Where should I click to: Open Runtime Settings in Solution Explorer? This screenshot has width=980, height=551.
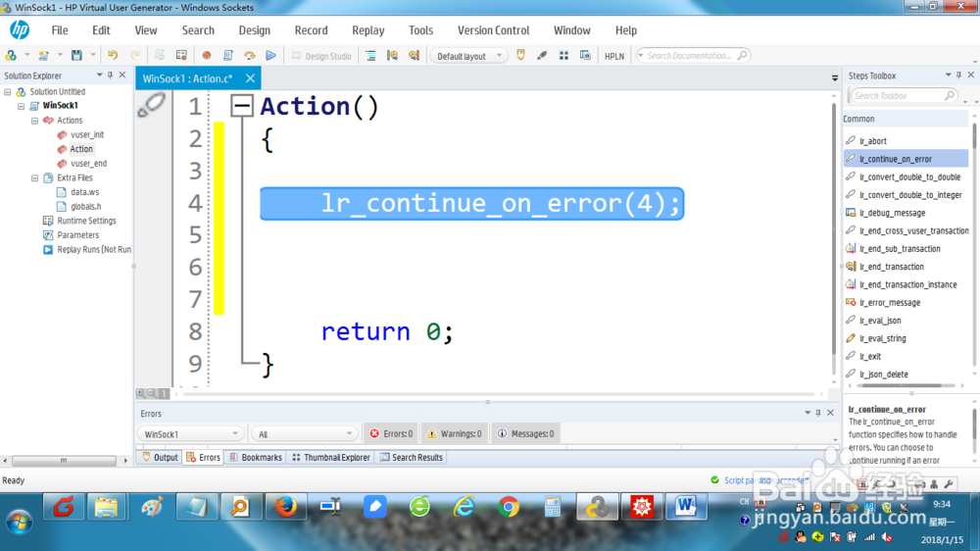click(86, 221)
